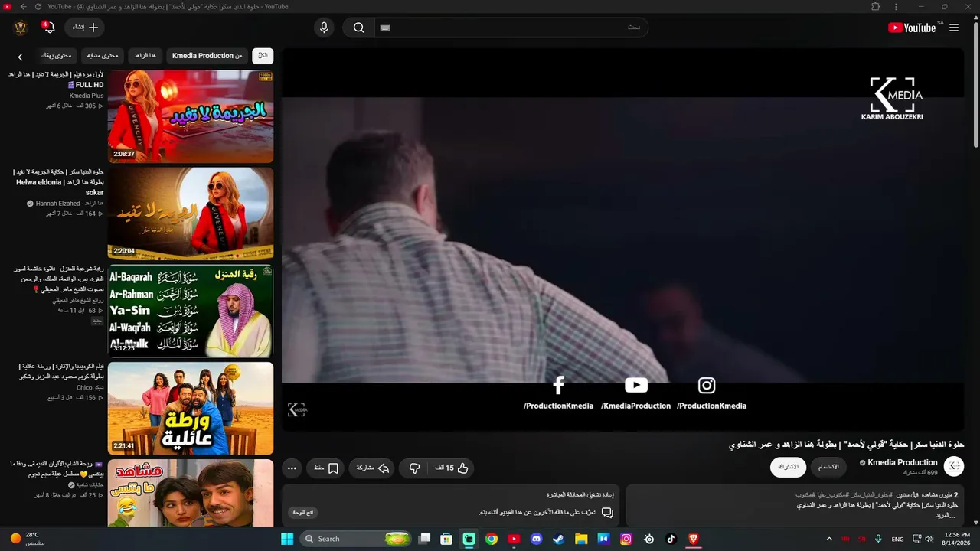Open the 'مشاهد ما بتتنسى' video thumbnail
980x551 pixels.
[191, 493]
